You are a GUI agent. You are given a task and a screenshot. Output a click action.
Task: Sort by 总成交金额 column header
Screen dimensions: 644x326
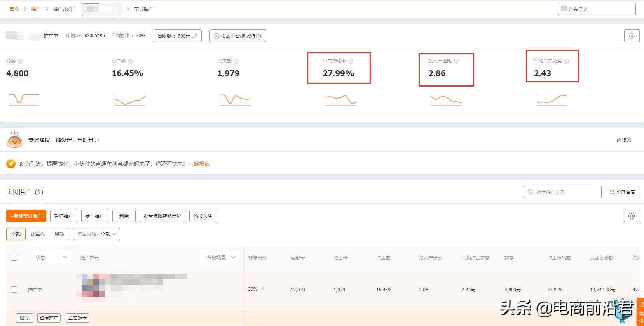[x=602, y=258]
